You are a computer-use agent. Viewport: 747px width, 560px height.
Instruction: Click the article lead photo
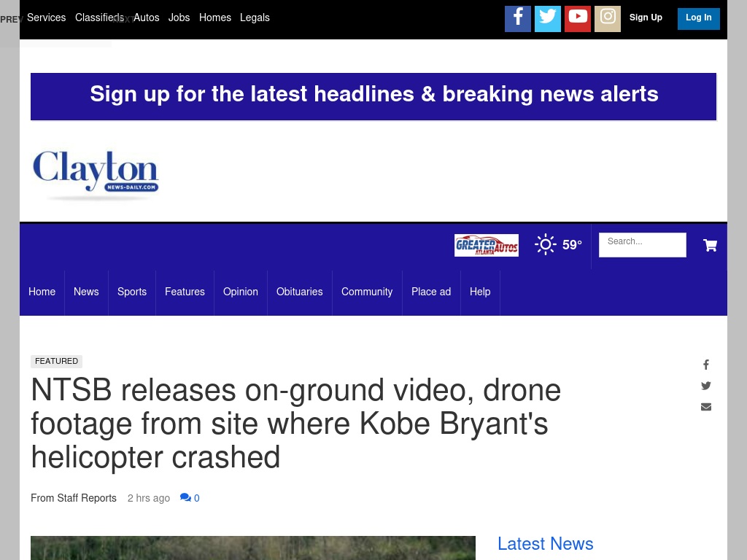(x=253, y=548)
